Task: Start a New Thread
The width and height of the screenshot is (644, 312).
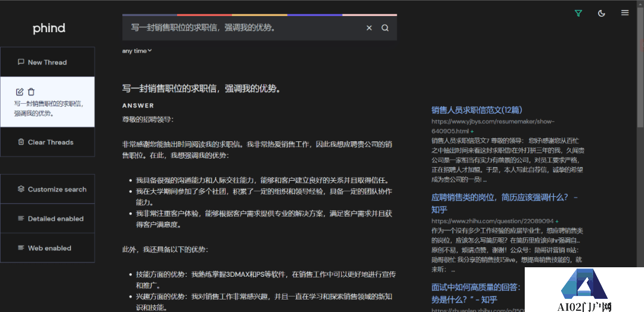Action: [x=48, y=62]
